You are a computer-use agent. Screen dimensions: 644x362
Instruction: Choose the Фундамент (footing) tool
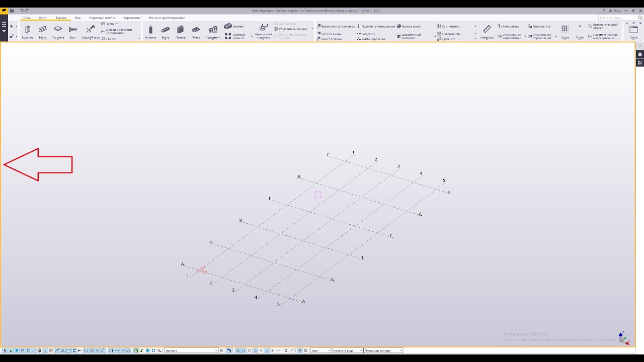point(213,32)
